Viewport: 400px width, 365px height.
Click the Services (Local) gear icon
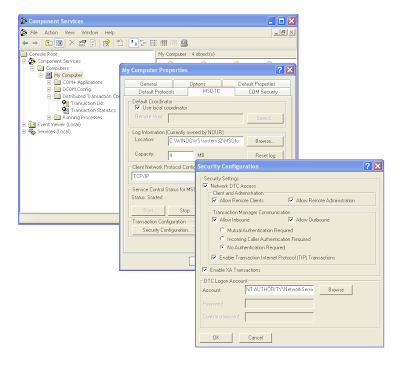pyautogui.click(x=32, y=132)
